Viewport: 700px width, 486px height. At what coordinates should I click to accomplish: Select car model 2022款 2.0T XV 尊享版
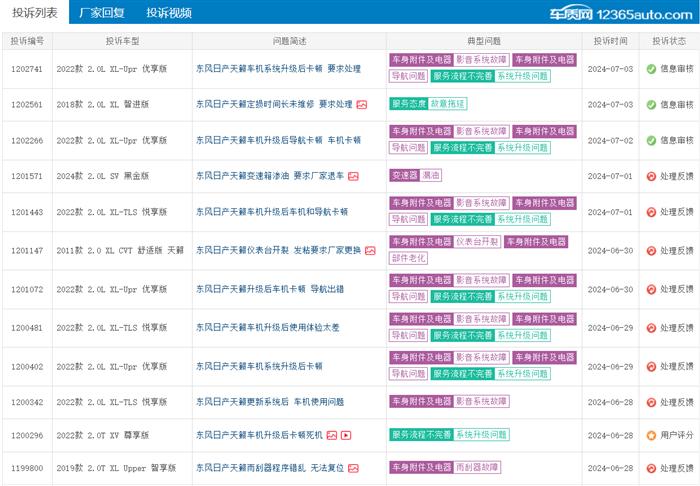tap(103, 435)
